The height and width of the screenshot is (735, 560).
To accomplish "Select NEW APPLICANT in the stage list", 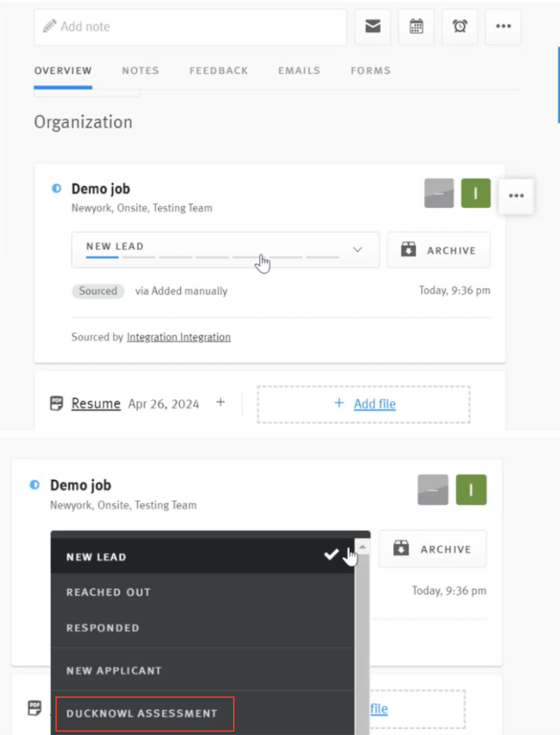I will 114,671.
